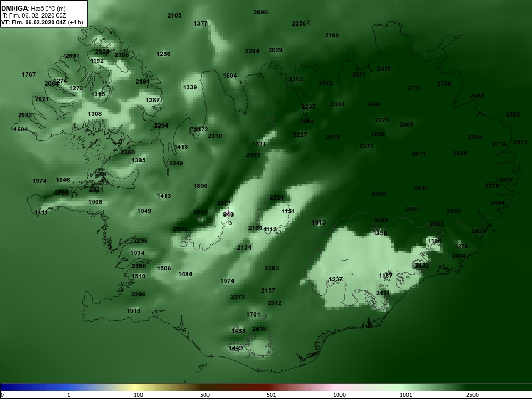Viewport: 532px width, 399px height.
Task: Click the value 1574 on the map
Action: pos(227,281)
